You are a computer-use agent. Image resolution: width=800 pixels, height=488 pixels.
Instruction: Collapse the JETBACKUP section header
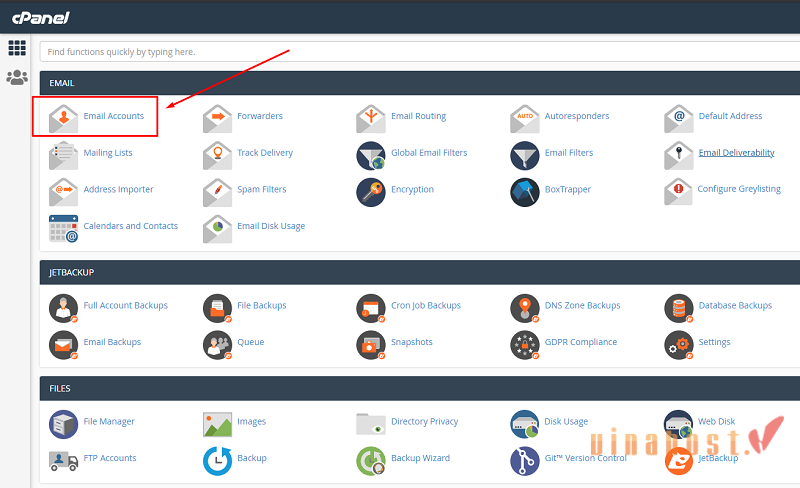420,272
